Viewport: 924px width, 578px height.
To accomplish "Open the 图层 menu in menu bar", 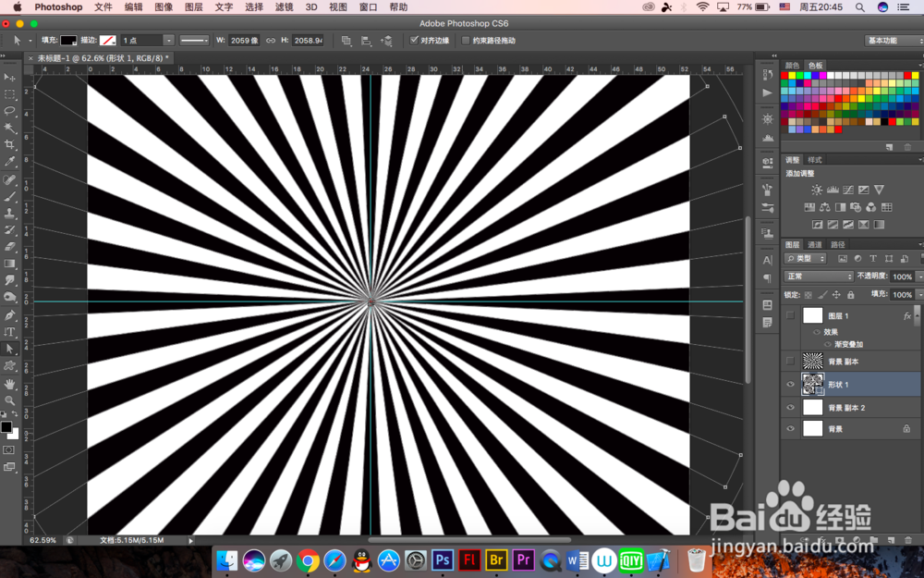I will [194, 7].
